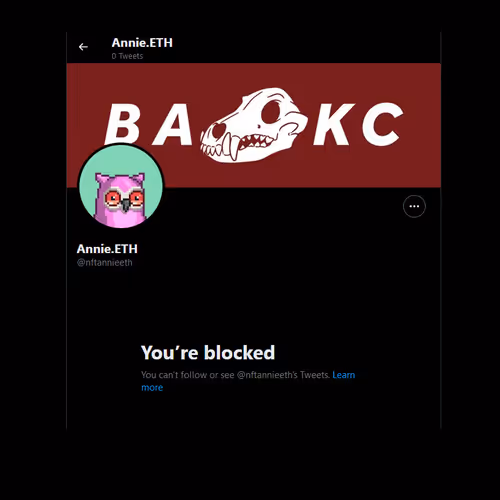
Task: Click the 0 Tweets count text
Action: tap(127, 56)
